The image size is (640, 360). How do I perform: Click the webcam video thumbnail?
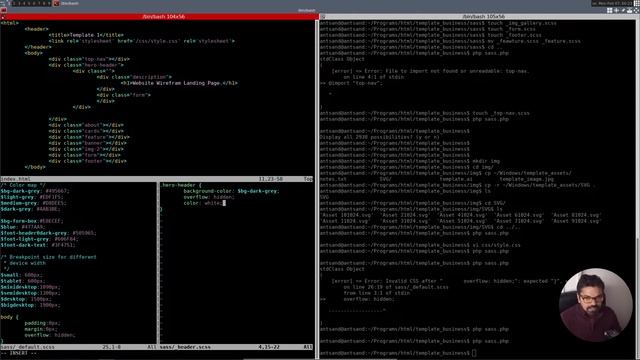pos(596,304)
